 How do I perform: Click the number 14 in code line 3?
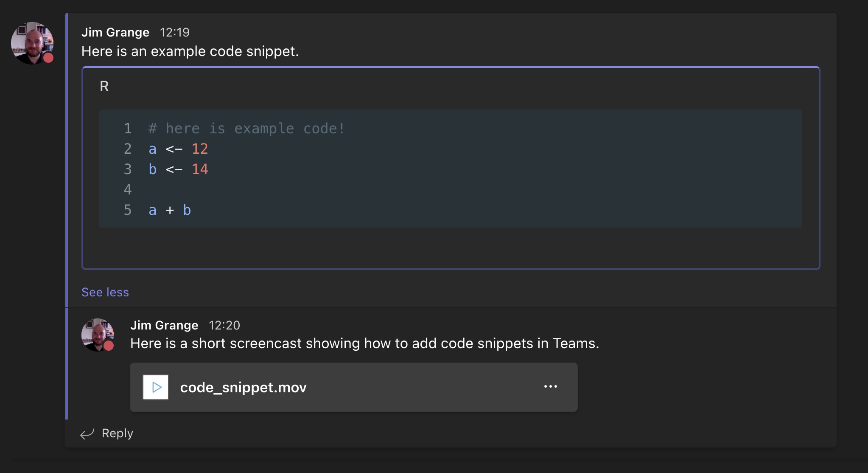(x=199, y=169)
